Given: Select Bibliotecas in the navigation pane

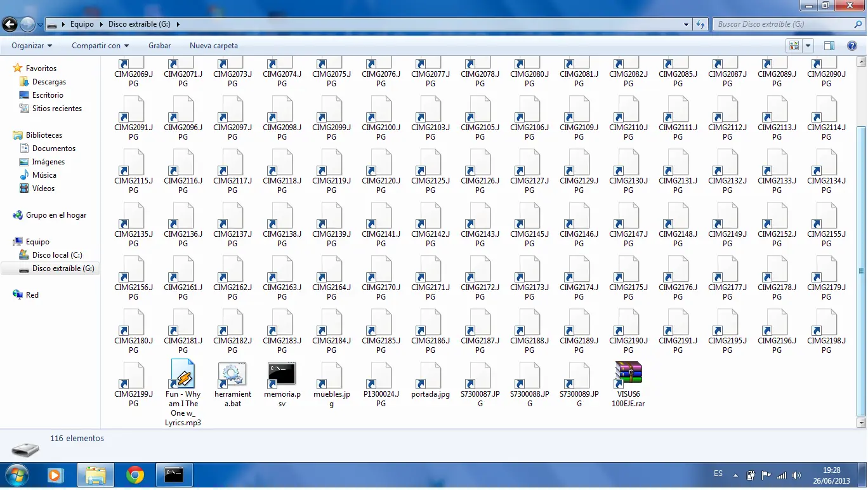Looking at the screenshot, I should point(44,135).
